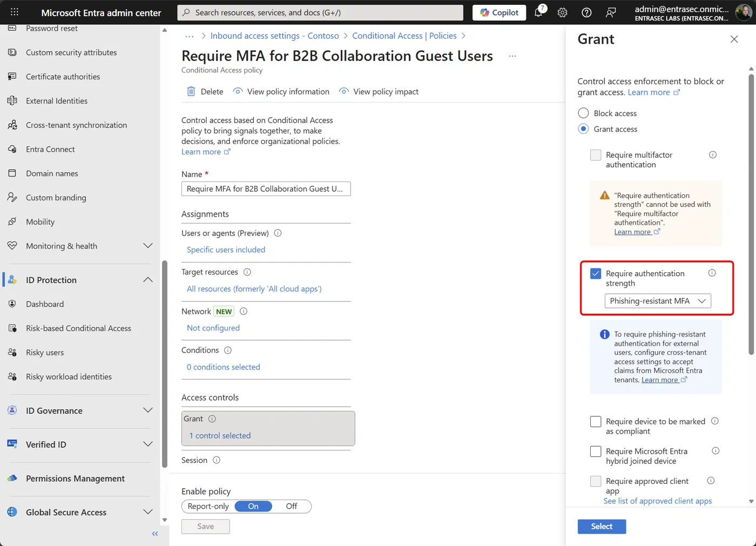The image size is (756, 546).
Task: Open the Feedback icon in header
Action: pyautogui.click(x=611, y=12)
